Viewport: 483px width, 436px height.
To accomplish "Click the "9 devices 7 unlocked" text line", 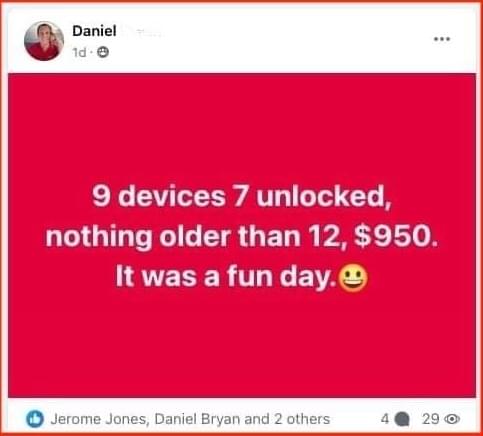I will click(x=242, y=196).
